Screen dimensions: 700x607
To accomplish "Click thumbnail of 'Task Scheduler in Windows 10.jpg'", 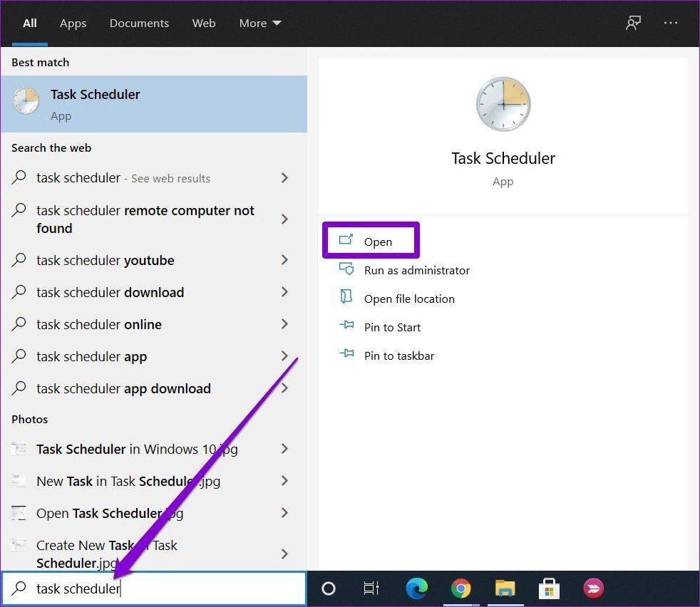I will click(19, 449).
